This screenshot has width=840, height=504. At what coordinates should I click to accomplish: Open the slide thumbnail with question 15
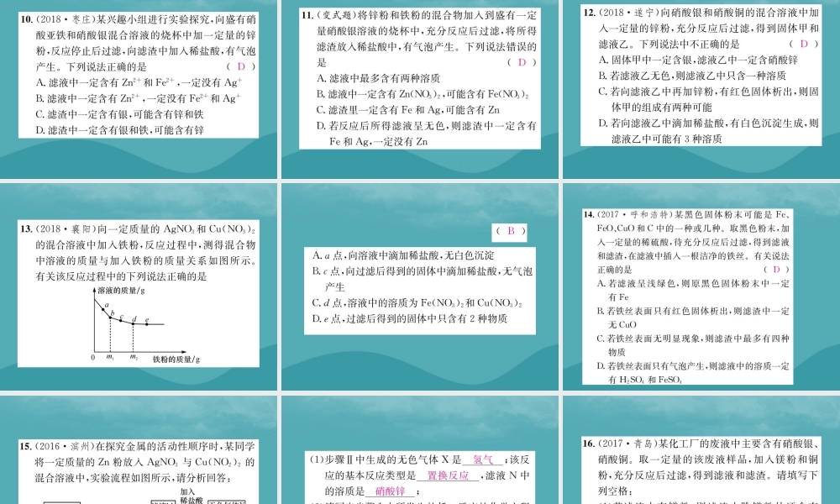(139, 450)
